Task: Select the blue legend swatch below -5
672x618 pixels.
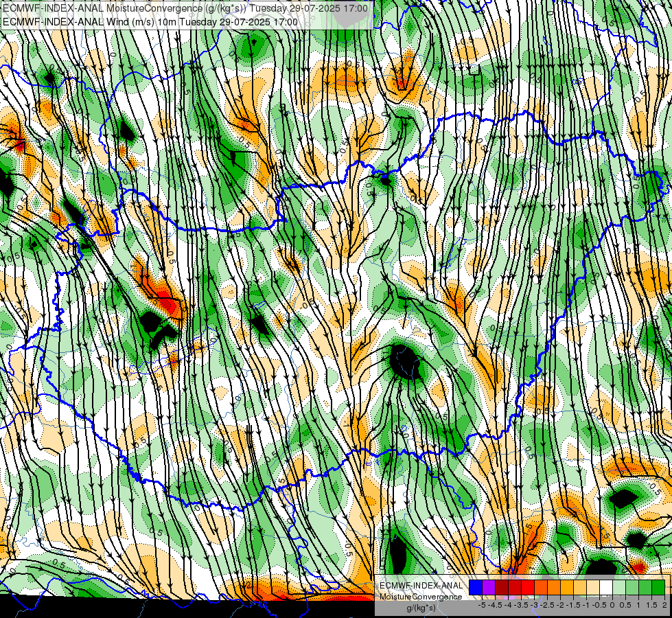Action: [476, 587]
